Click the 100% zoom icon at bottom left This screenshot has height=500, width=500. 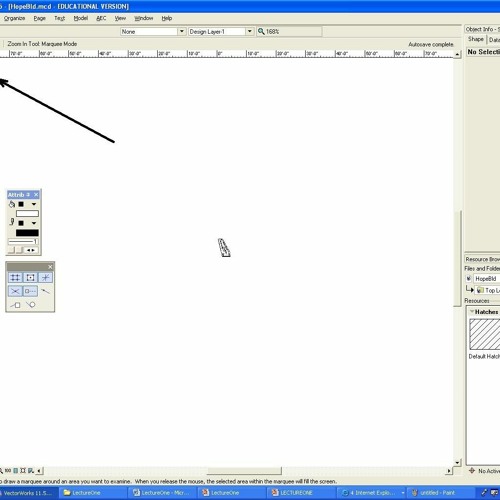coord(8,471)
